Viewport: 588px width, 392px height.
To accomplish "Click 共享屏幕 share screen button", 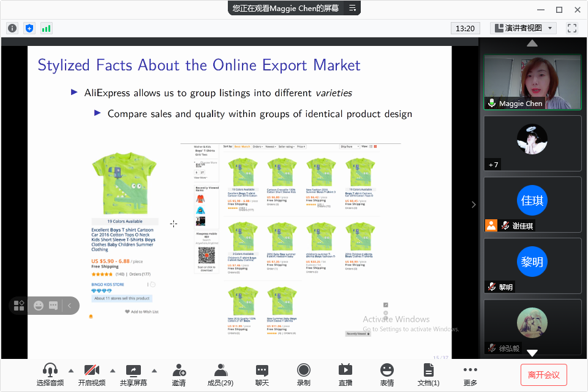I will tap(133, 375).
